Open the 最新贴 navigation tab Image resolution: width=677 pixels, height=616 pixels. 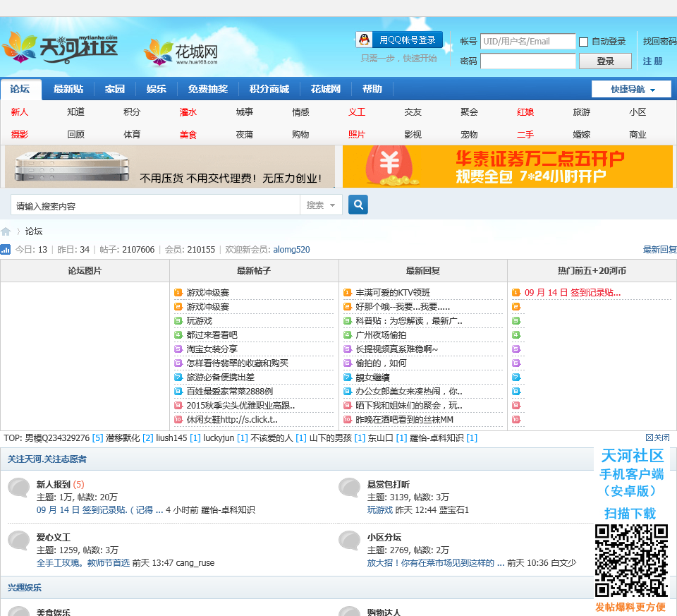[68, 89]
